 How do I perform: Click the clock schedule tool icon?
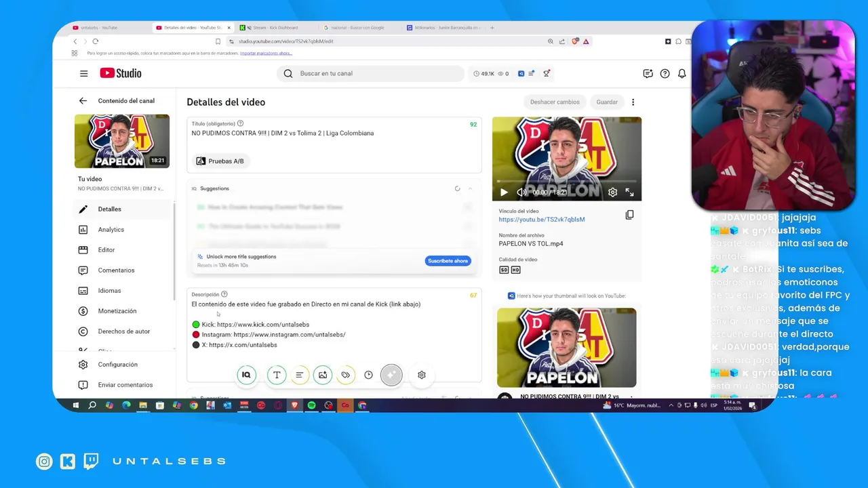click(x=368, y=375)
